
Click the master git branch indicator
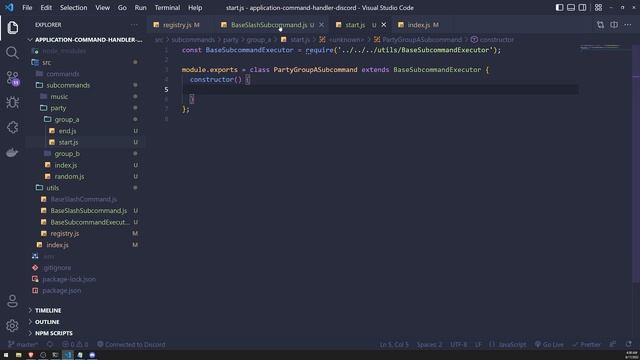pos(23,344)
